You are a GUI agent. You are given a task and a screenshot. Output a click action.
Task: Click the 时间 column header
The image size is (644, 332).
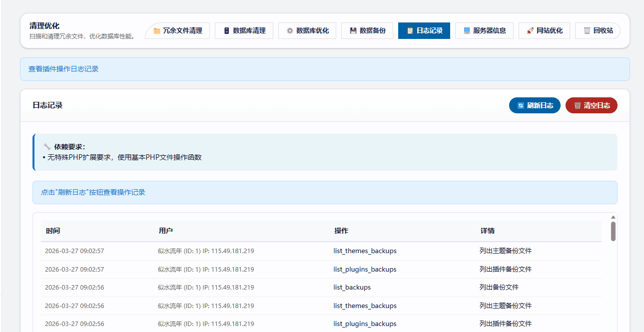coord(53,231)
